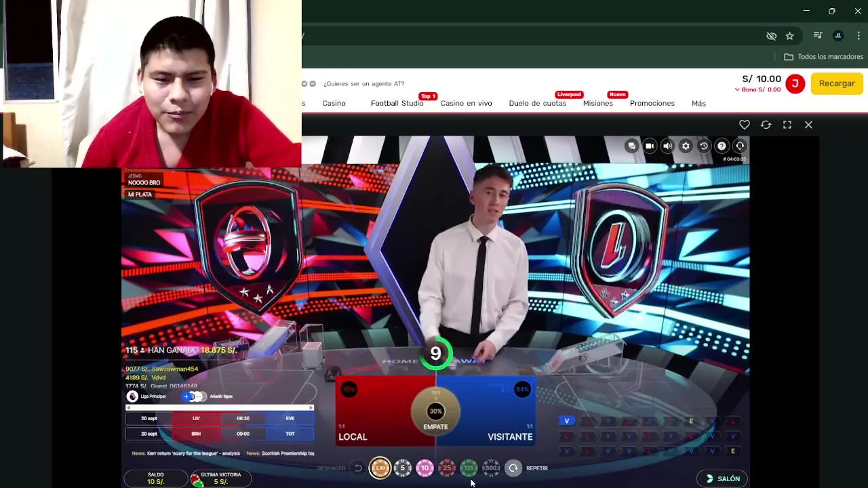Expand the Bono S/ 0.00 dropdown
Viewport: 868px width, 488px height.
click(x=758, y=89)
